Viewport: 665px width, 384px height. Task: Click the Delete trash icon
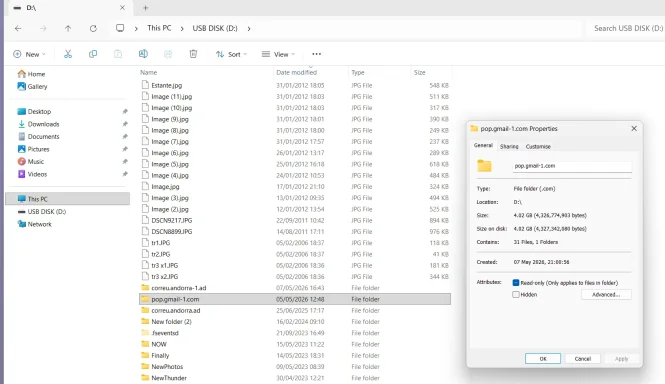(x=193, y=54)
